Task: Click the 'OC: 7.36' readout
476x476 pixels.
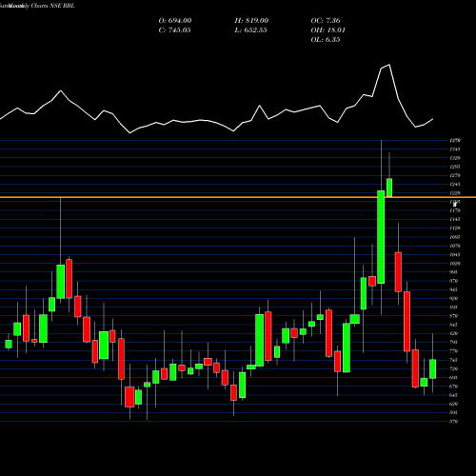Action: click(x=326, y=21)
